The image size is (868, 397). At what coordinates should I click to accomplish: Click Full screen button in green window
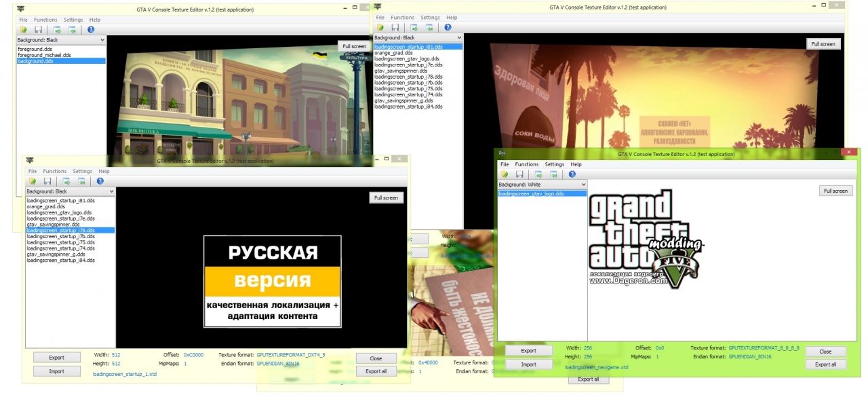[836, 191]
